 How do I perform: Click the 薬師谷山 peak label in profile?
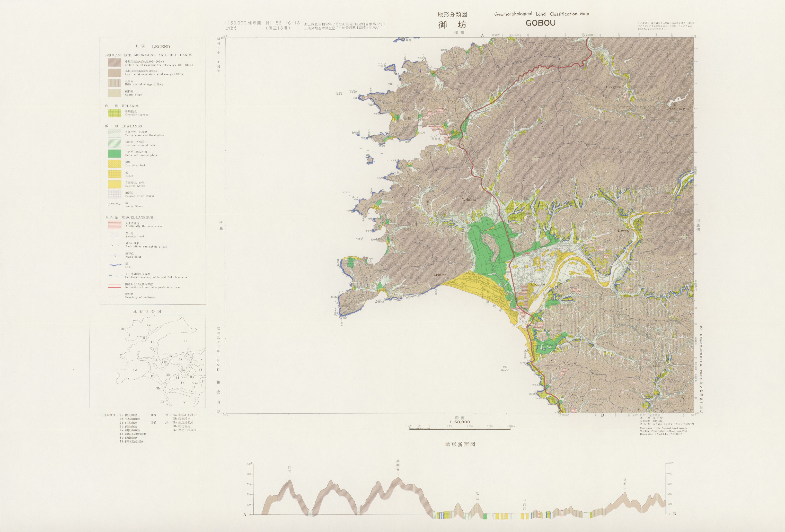398,467
